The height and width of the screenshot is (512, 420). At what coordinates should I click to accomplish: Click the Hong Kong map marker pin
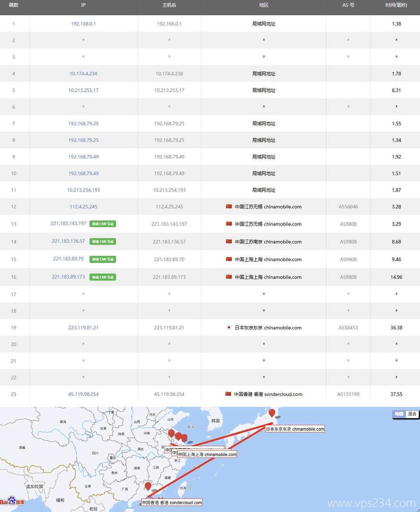pos(148,486)
